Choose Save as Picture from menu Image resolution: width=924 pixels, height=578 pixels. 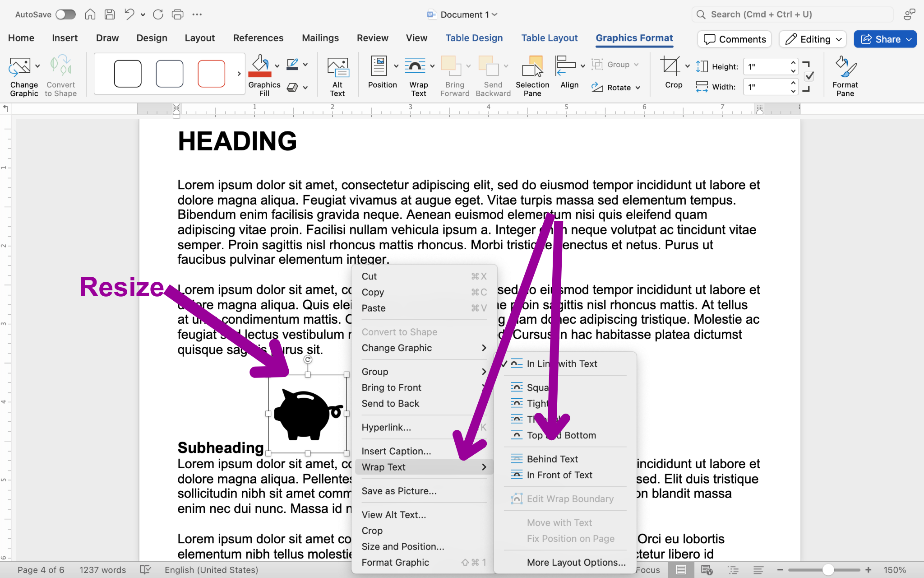click(424, 491)
